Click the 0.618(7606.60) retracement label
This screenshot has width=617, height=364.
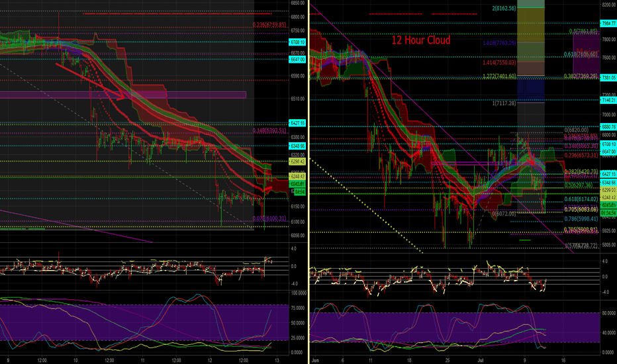point(581,54)
